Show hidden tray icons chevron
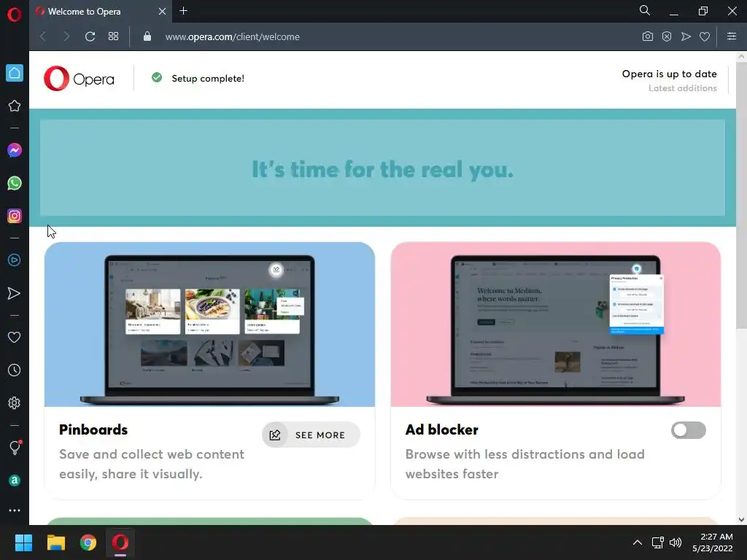This screenshot has width=747, height=560. (x=638, y=542)
